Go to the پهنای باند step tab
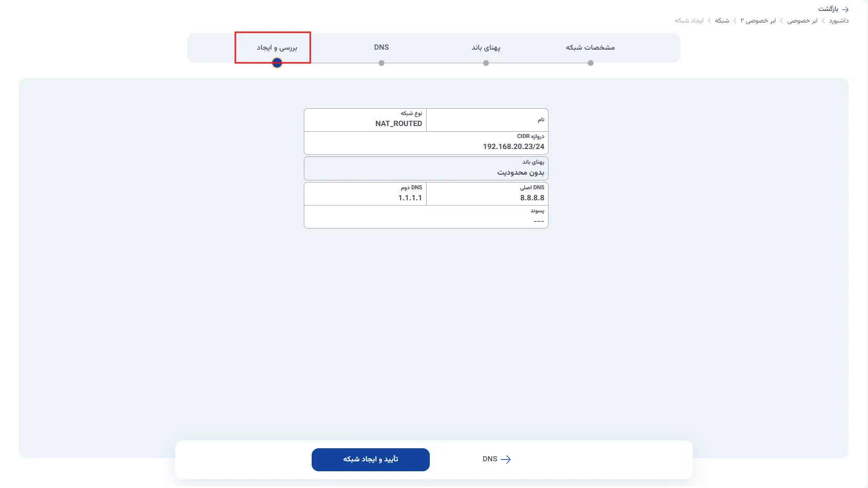 tap(486, 48)
